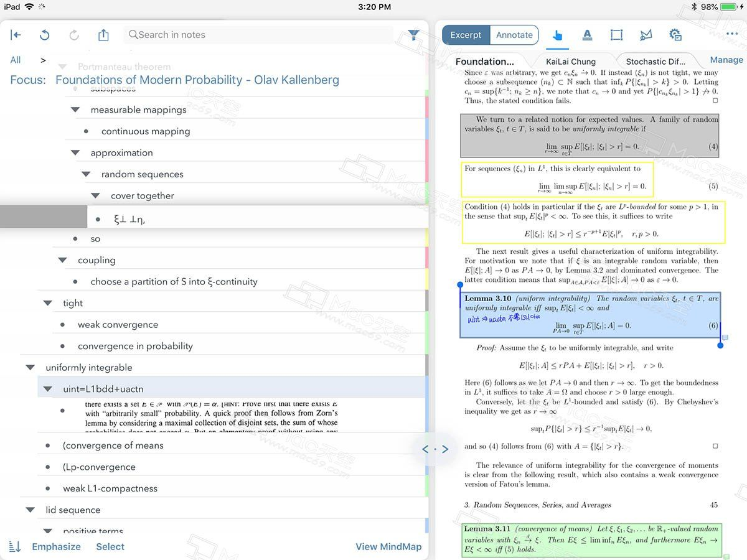Tap Manage documents link

726,60
